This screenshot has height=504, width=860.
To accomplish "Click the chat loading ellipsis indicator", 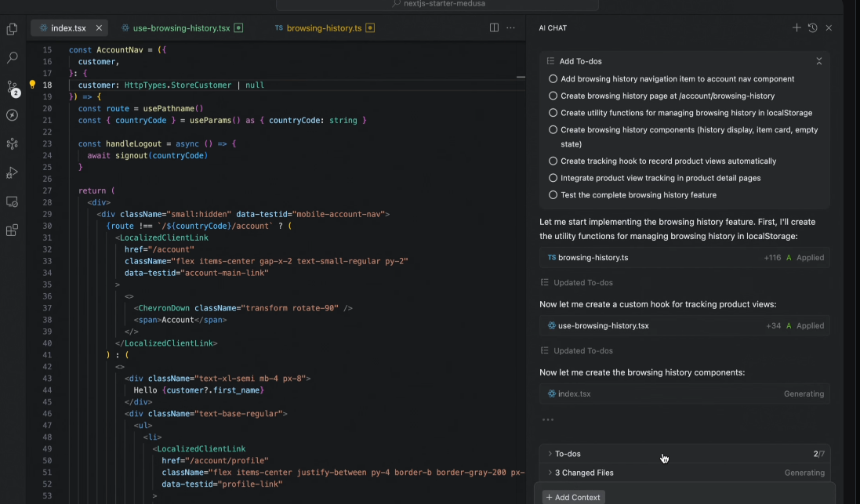I will (x=547, y=419).
